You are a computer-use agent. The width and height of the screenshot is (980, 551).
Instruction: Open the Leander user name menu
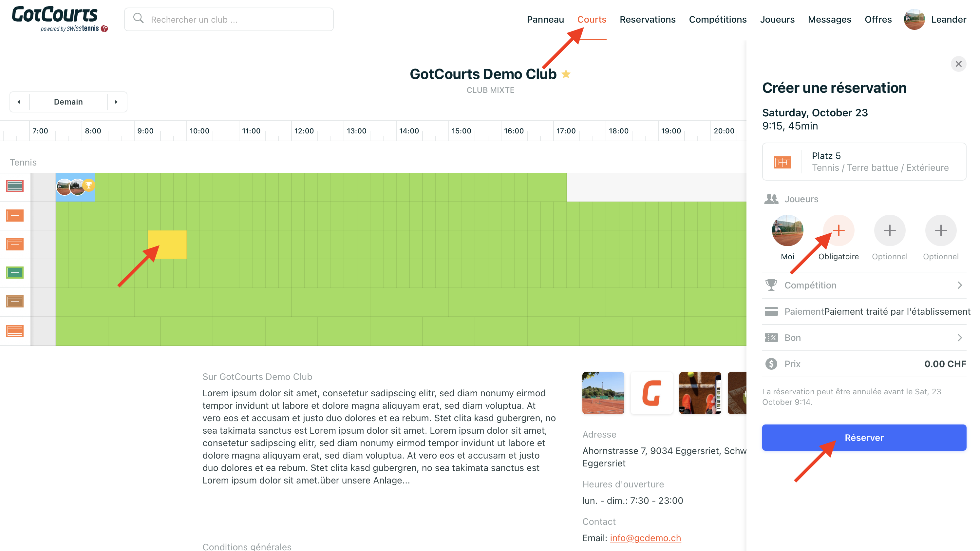coord(949,19)
